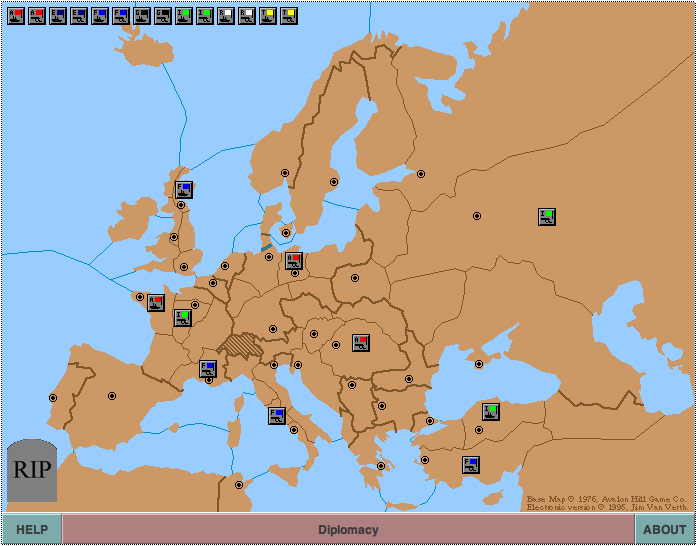
Task: Click the Spain supply center dot
Action: coord(112,396)
